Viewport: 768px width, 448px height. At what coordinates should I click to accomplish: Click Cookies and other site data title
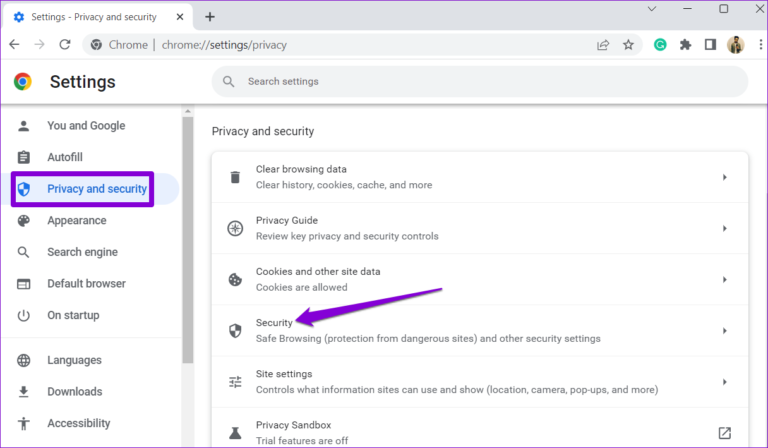tap(318, 271)
